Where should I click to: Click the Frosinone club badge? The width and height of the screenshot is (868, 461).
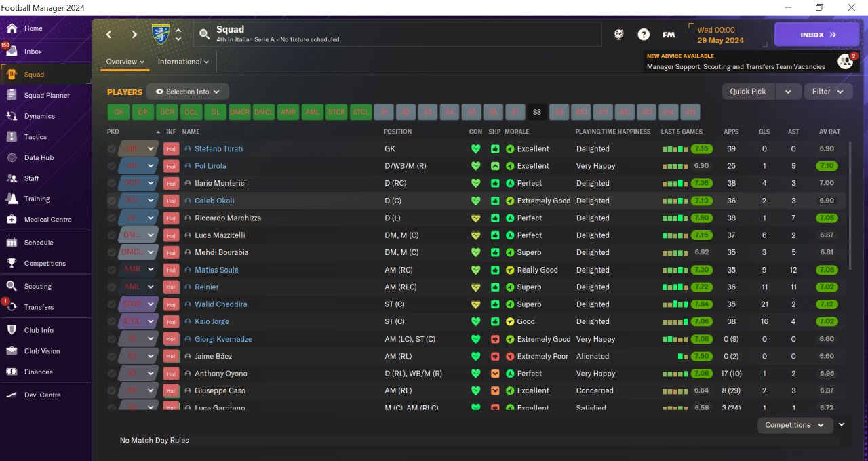[x=161, y=35]
